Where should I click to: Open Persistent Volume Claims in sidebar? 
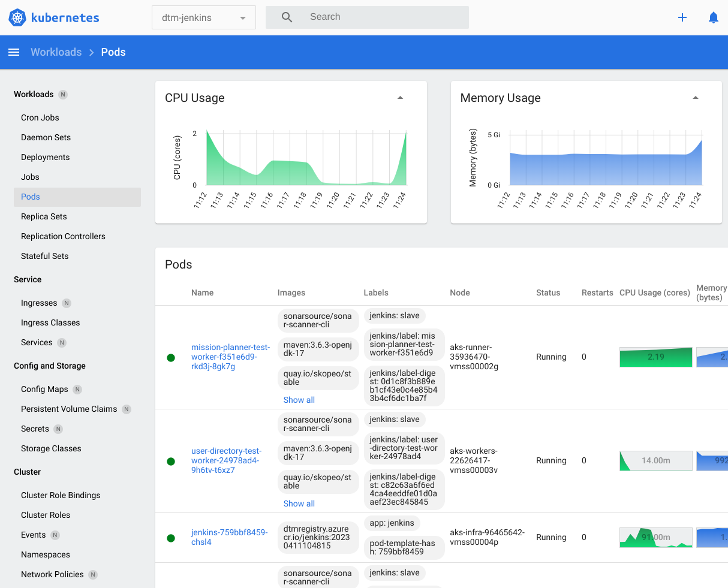69,409
